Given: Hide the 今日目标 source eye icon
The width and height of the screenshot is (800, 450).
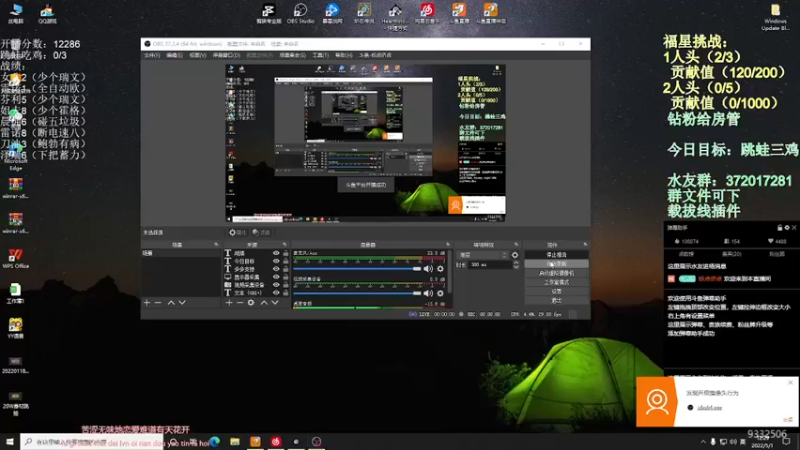Looking at the screenshot, I should tap(276, 261).
